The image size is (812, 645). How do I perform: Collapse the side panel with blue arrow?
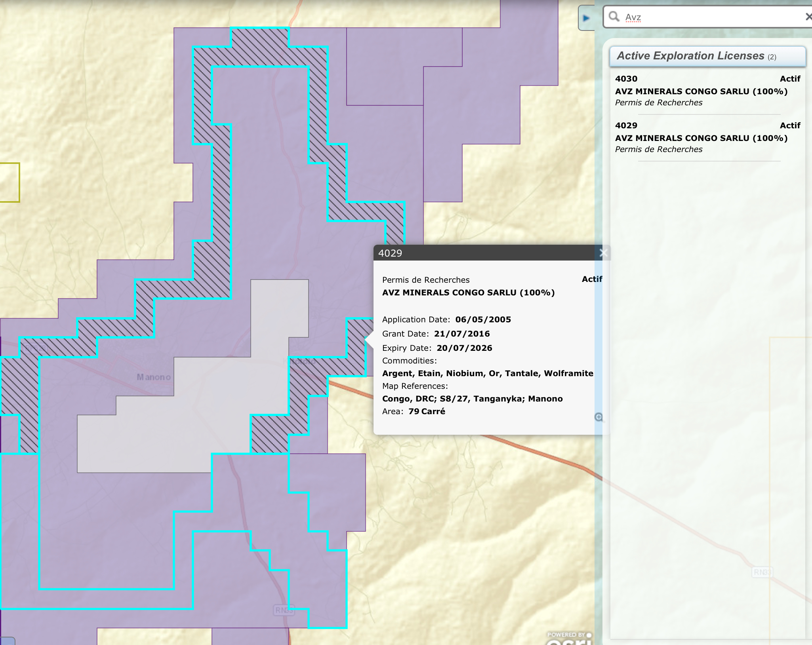586,18
